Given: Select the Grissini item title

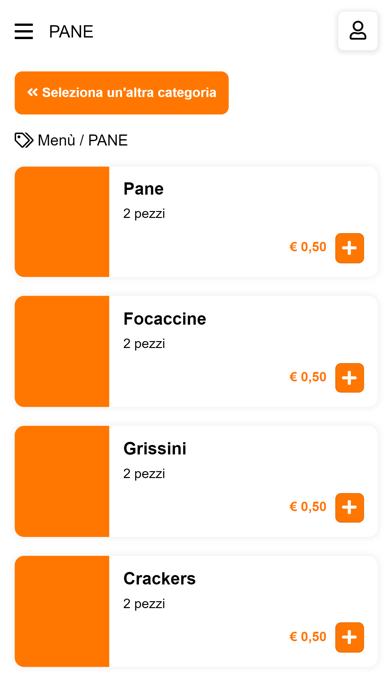Looking at the screenshot, I should tap(155, 449).
